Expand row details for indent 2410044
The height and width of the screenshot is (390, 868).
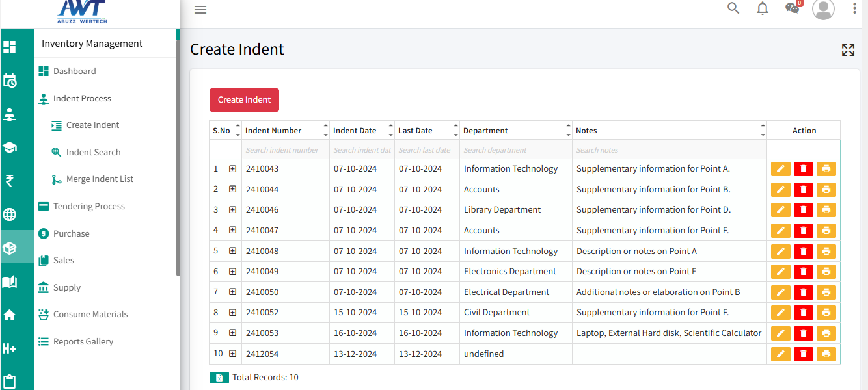(x=232, y=190)
